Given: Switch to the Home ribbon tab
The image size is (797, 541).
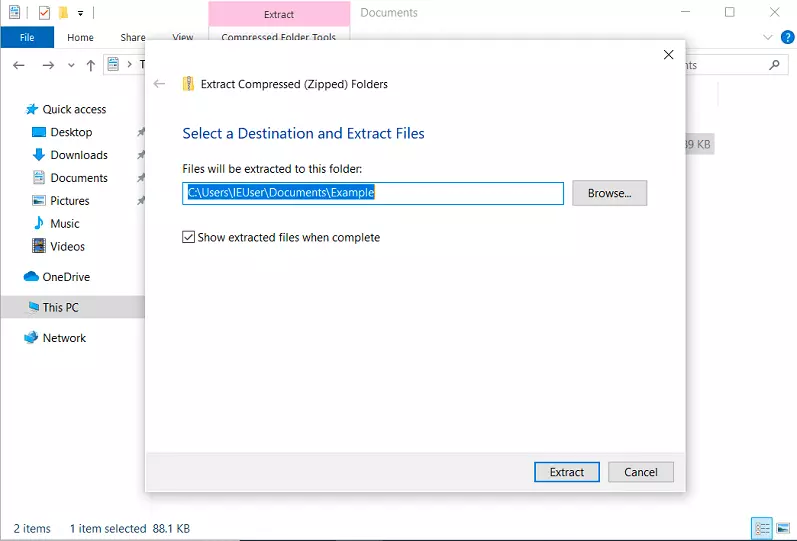Looking at the screenshot, I should (x=80, y=37).
